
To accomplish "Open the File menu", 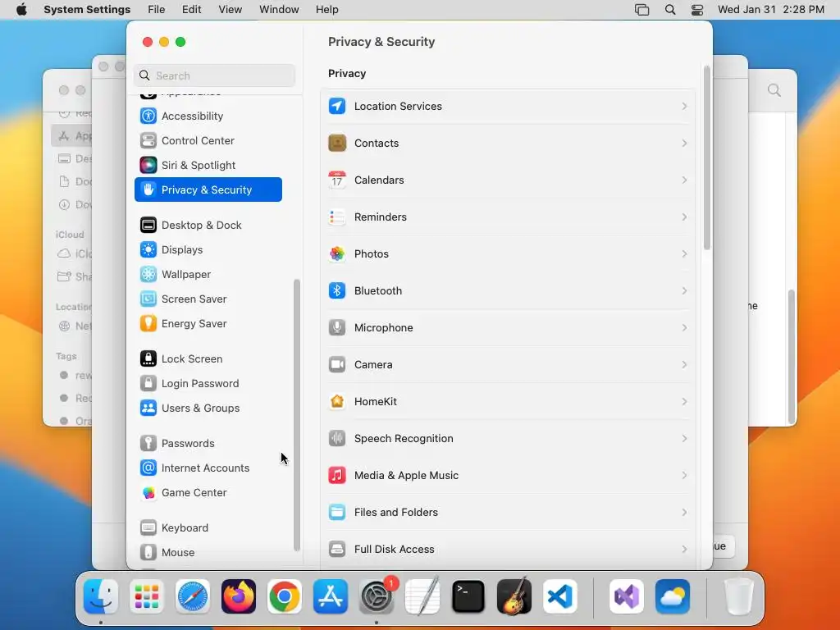I will pos(157,10).
